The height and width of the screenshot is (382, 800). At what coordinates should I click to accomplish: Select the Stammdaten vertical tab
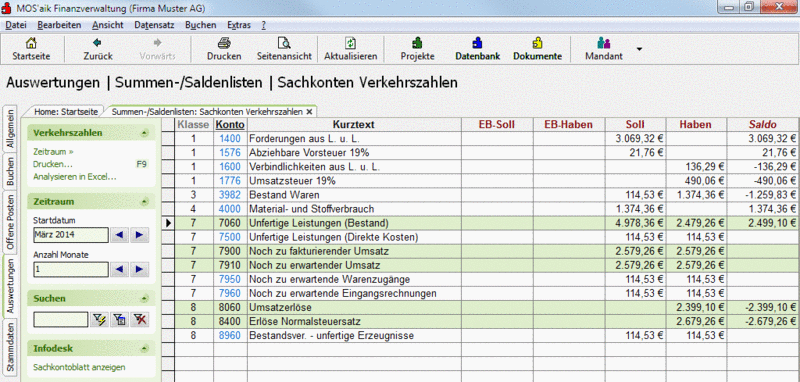tap(11, 346)
